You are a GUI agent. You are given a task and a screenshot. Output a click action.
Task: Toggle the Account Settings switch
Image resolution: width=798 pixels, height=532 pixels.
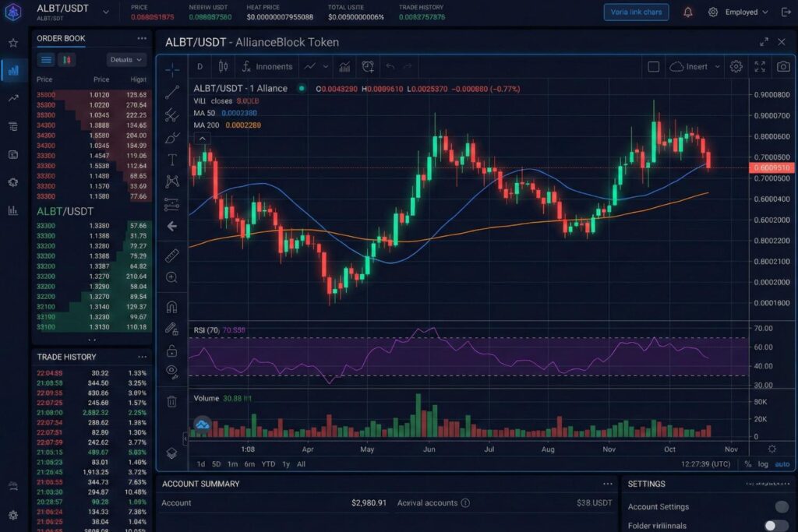tap(781, 506)
